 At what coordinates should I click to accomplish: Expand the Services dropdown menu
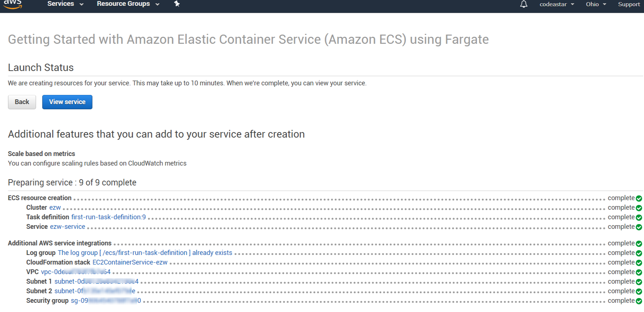(65, 4)
